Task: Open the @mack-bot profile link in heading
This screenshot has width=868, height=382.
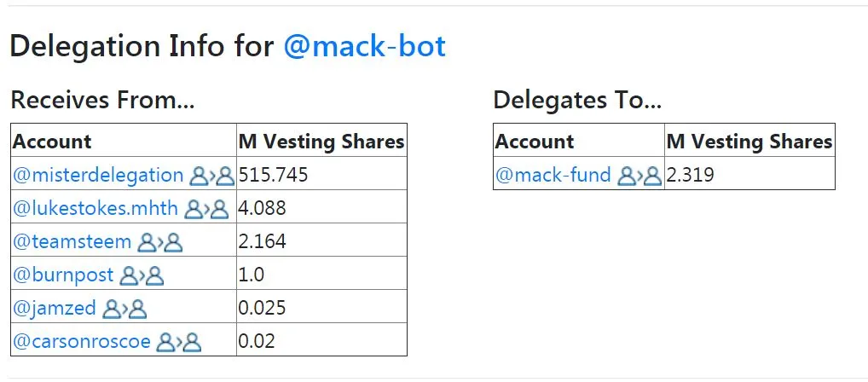Action: (x=364, y=46)
